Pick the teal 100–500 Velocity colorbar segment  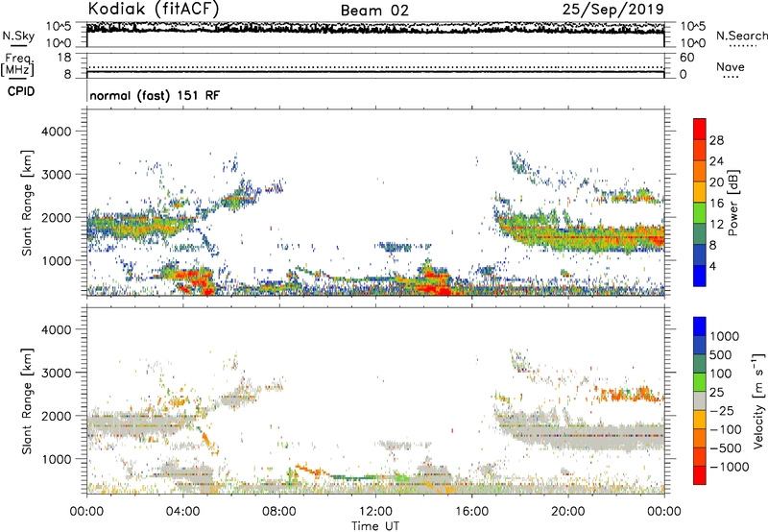pyautogui.click(x=700, y=364)
